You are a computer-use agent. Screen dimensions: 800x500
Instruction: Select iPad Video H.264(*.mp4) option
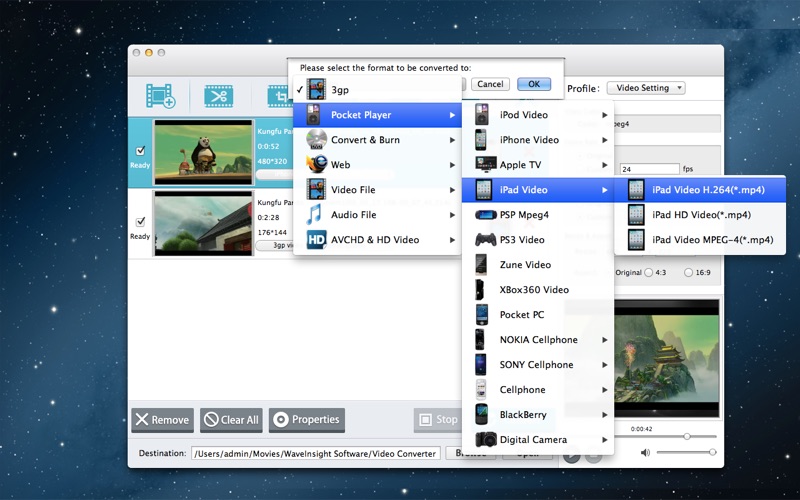point(699,190)
